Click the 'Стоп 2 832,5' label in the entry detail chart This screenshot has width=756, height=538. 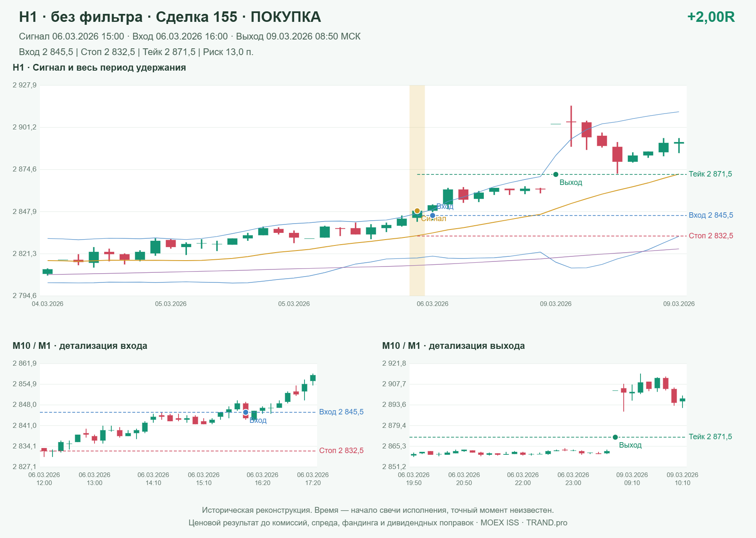pyautogui.click(x=341, y=451)
